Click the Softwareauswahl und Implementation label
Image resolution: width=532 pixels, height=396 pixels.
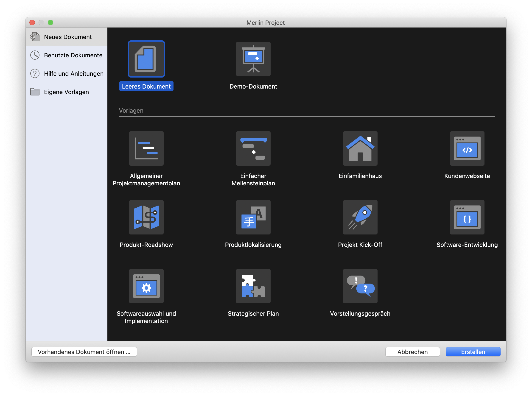pyautogui.click(x=146, y=317)
